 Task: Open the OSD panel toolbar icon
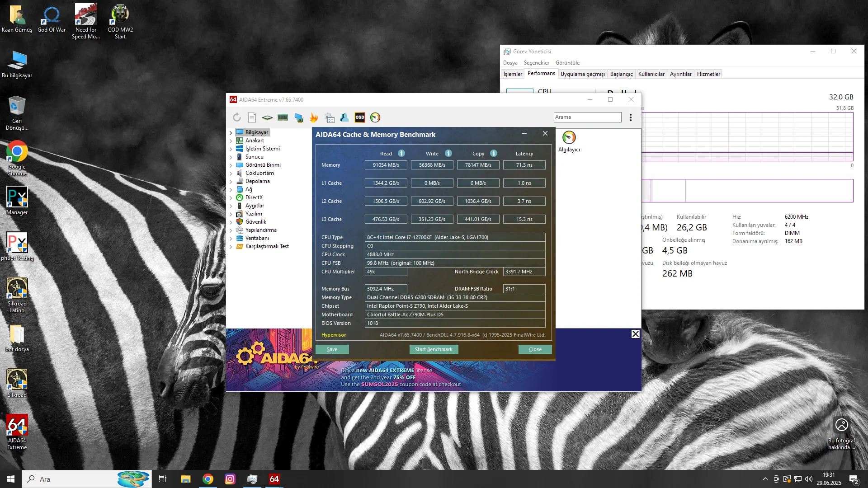point(360,117)
